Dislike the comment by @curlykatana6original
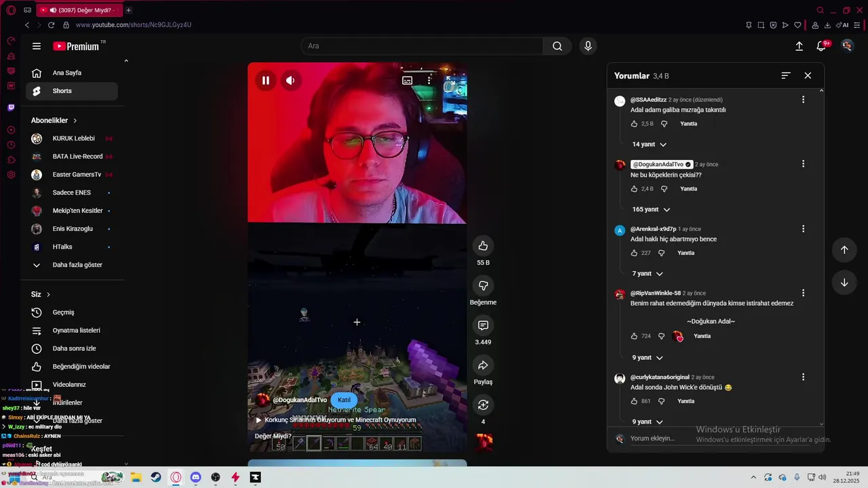This screenshot has width=868, height=488. (x=661, y=401)
